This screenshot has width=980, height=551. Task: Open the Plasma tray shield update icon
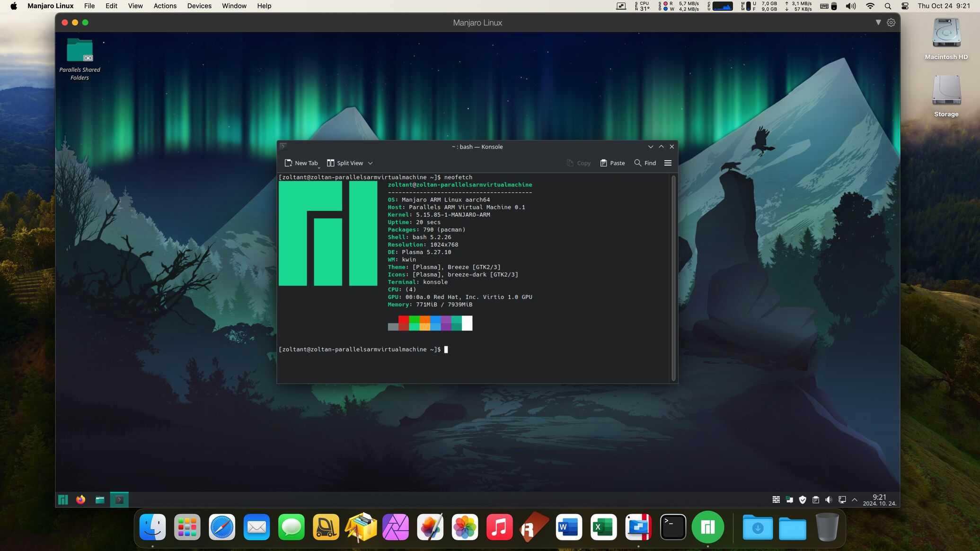click(x=803, y=499)
